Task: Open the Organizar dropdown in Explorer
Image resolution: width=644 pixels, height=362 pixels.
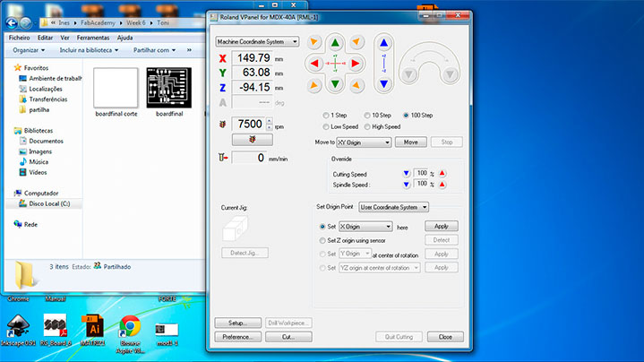Action: (x=29, y=50)
